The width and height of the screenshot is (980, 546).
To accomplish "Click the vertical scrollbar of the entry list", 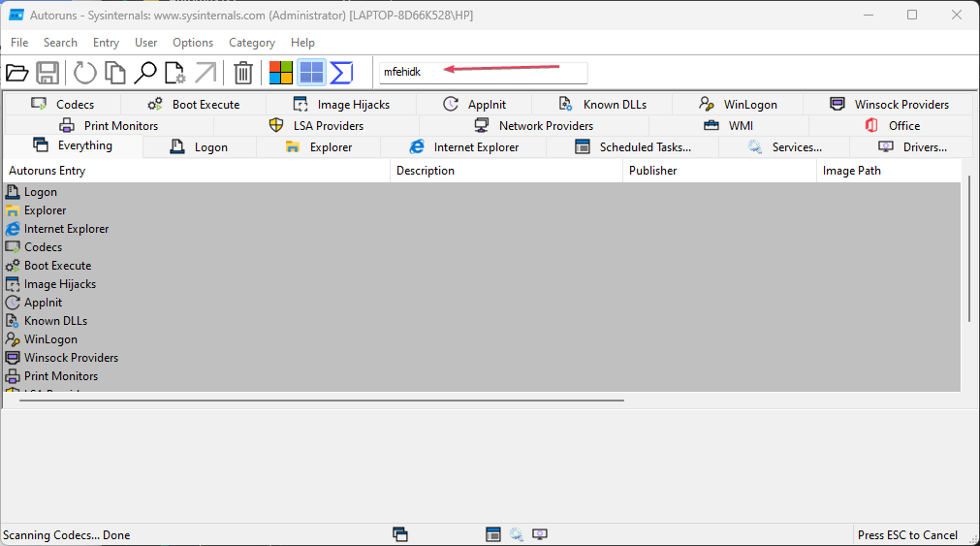I will (x=968, y=250).
